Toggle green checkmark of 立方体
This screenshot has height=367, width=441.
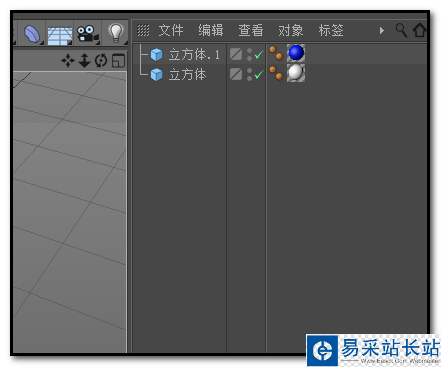[259, 74]
